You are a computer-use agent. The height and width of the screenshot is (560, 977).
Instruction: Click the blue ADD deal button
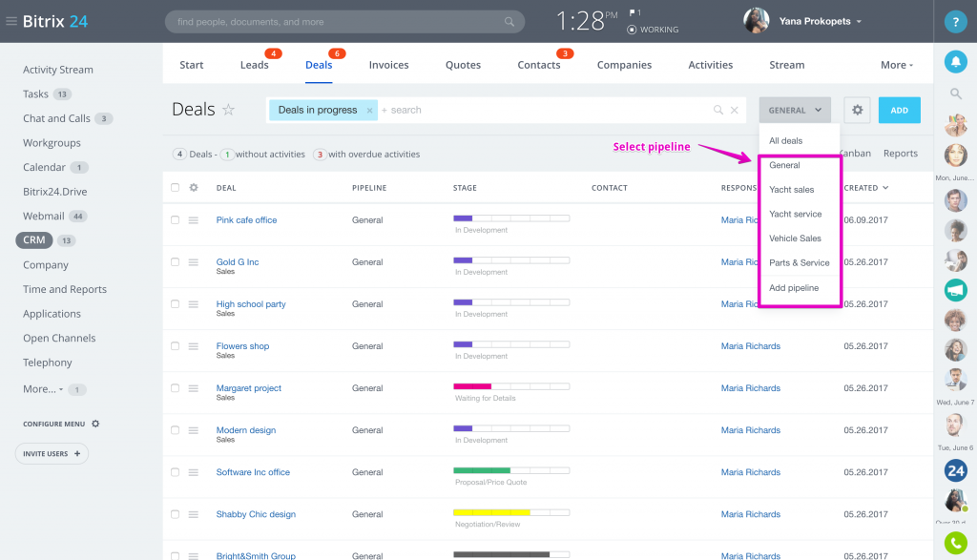[899, 111]
